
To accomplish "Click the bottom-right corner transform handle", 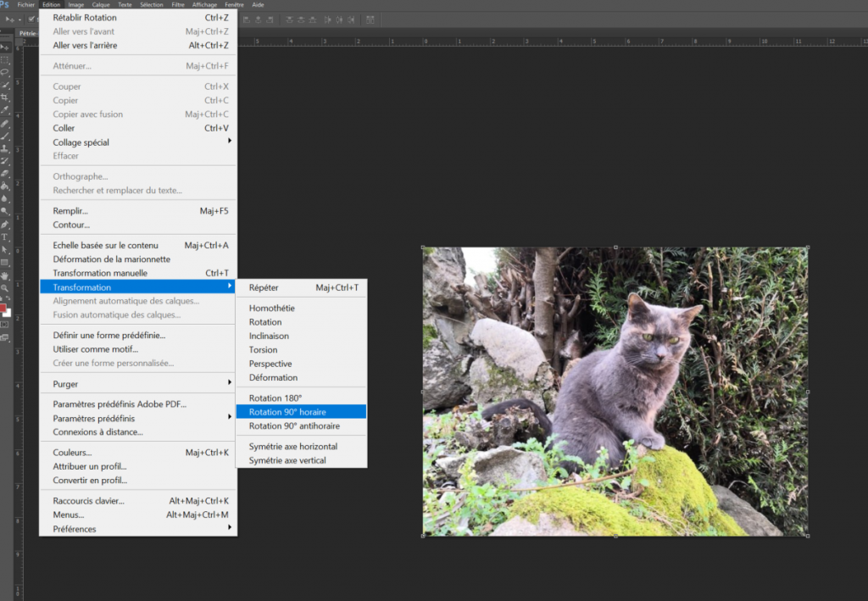I will 808,536.
